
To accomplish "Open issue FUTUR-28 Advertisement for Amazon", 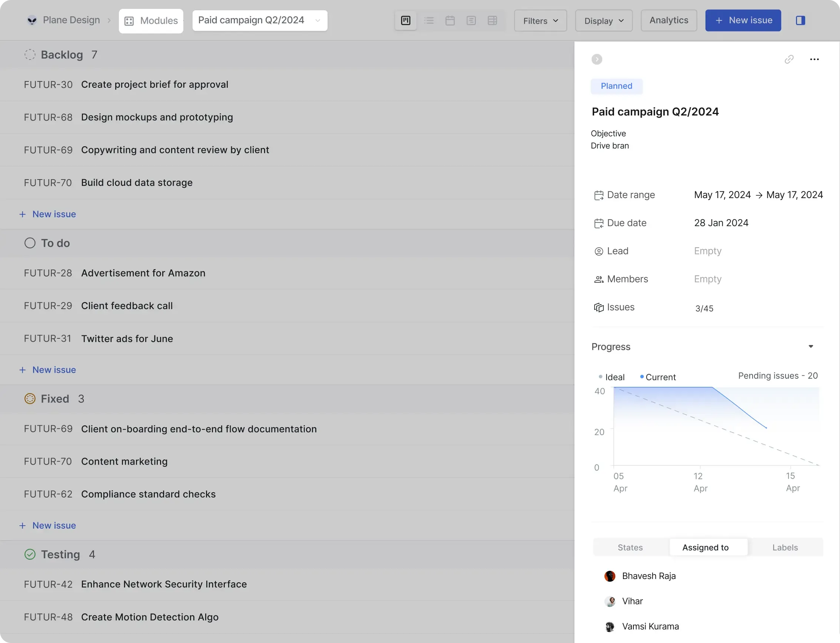I will pos(143,273).
